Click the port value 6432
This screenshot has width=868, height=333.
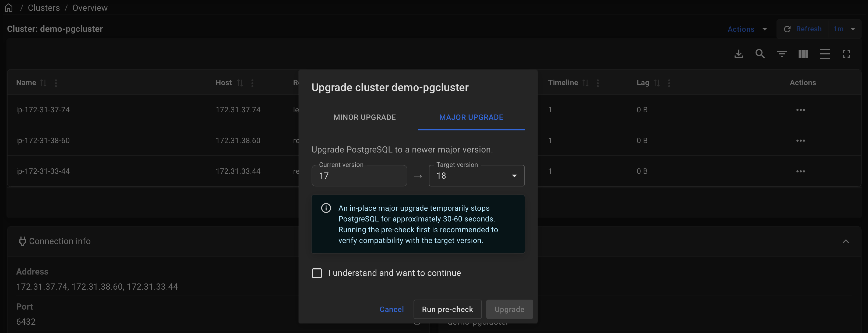pyautogui.click(x=26, y=322)
